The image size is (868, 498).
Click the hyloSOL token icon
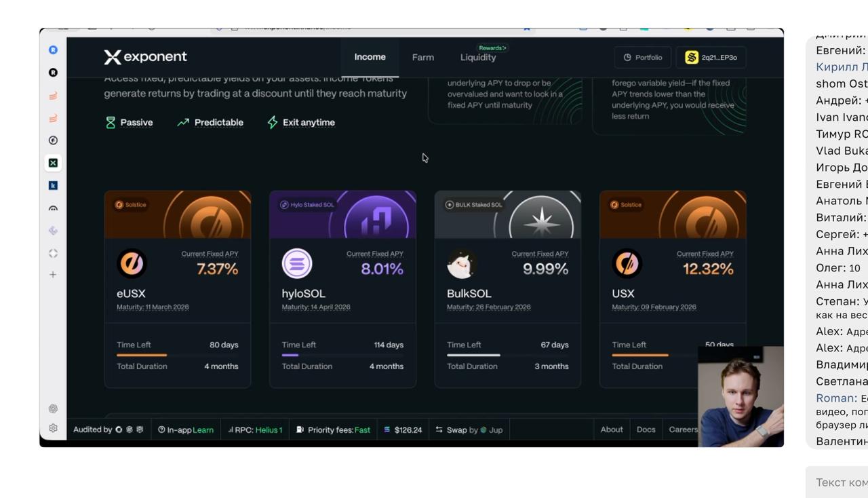(296, 264)
